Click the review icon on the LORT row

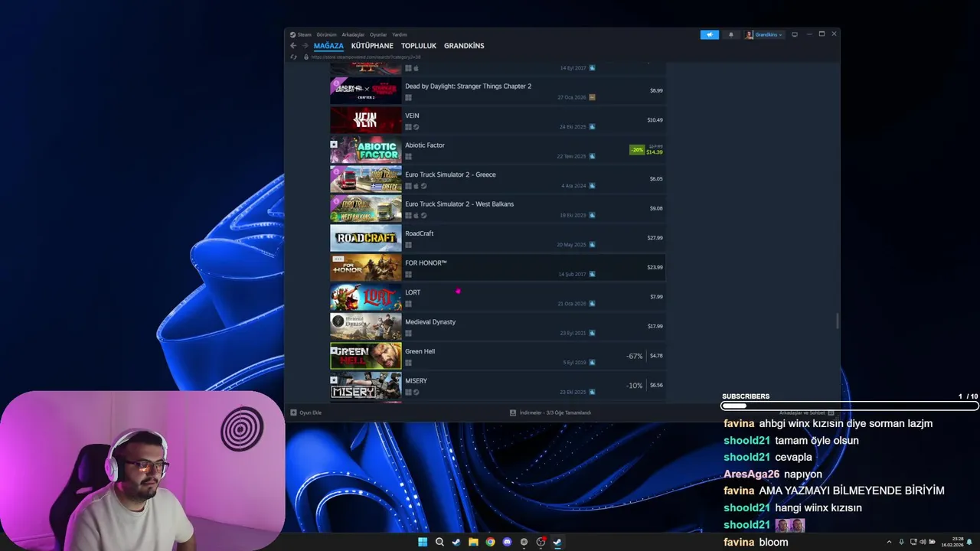coord(592,304)
